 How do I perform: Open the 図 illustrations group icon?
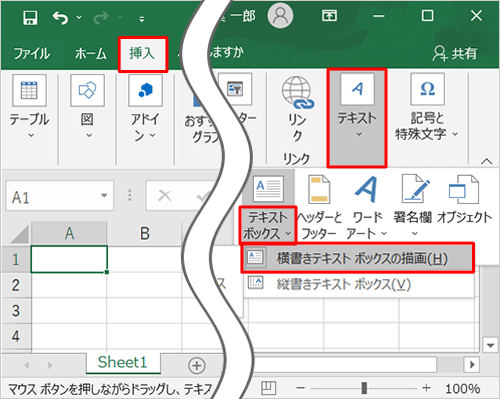[x=87, y=90]
